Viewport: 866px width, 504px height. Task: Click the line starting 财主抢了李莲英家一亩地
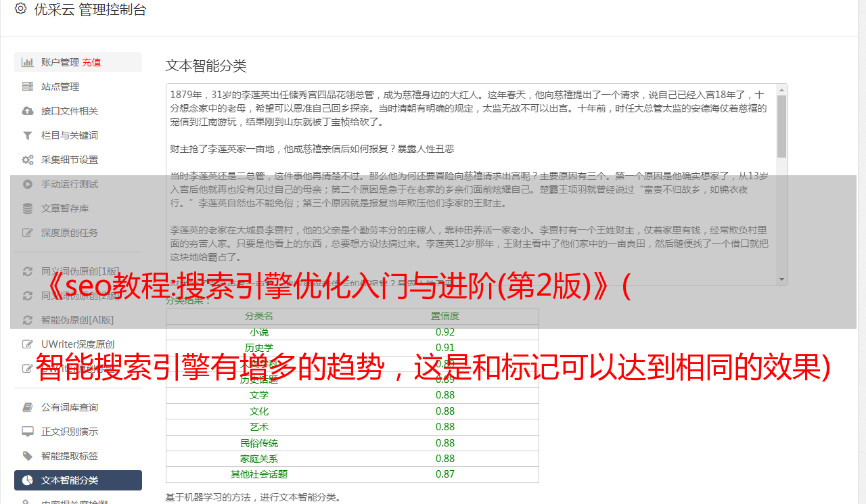[312, 149]
